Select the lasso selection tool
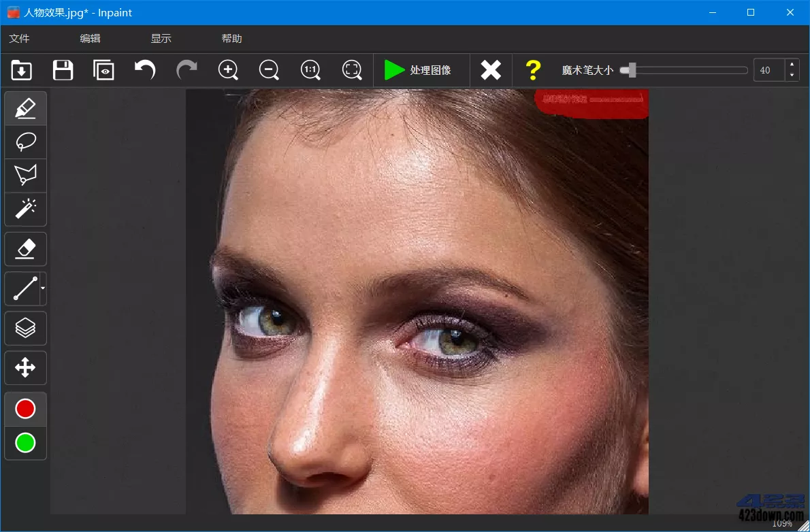810x532 pixels. point(25,142)
